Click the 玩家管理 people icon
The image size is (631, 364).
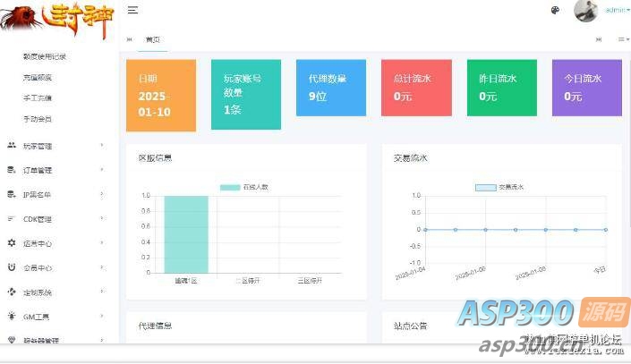(12, 145)
